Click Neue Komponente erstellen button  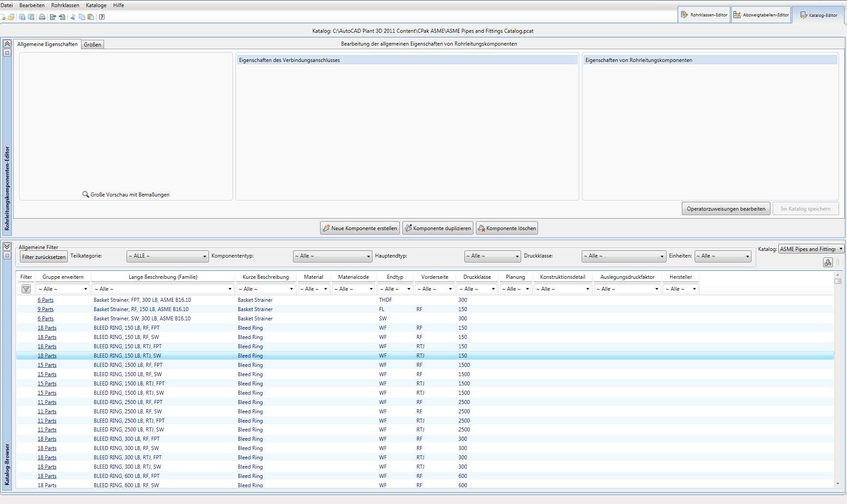[x=360, y=228]
